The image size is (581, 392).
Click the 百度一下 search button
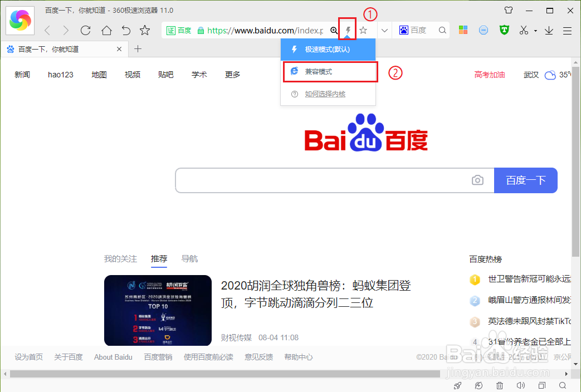coord(526,180)
